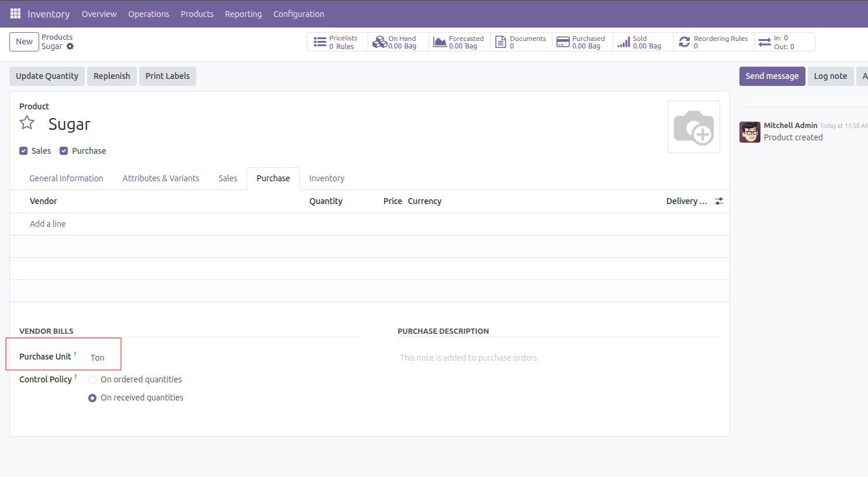Viewport: 868px width, 477px height.
Task: Open column options adjust icon
Action: click(x=719, y=201)
